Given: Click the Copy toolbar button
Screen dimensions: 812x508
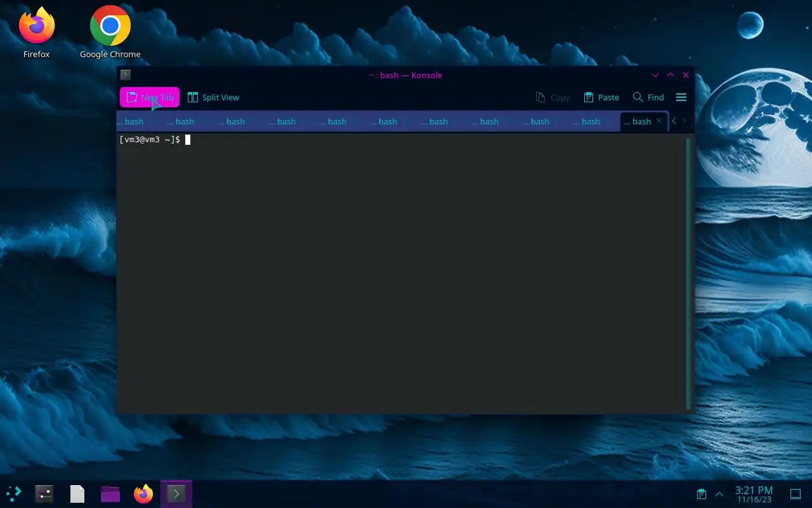Looking at the screenshot, I should click(553, 97).
